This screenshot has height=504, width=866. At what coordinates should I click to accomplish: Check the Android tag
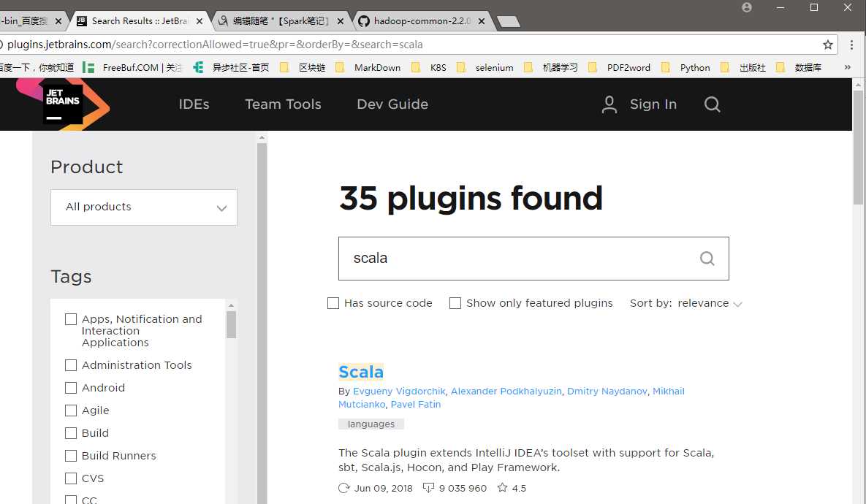click(x=71, y=388)
